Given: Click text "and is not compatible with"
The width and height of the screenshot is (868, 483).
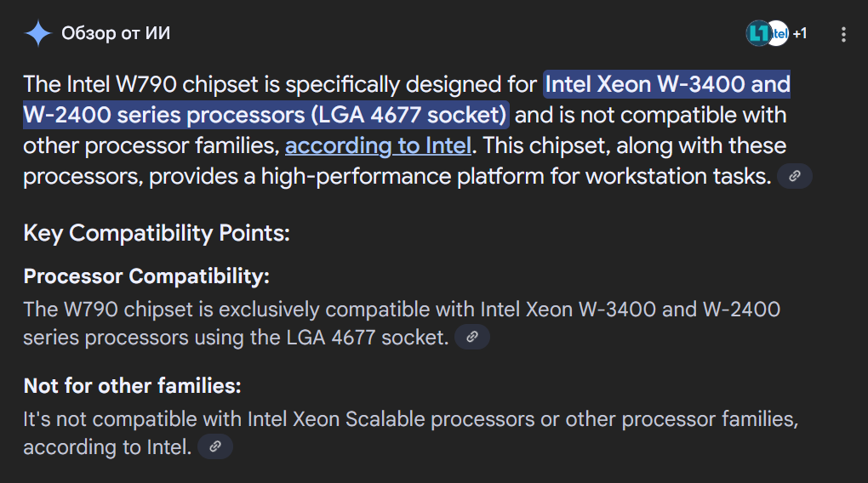Looking at the screenshot, I should pos(650,115).
